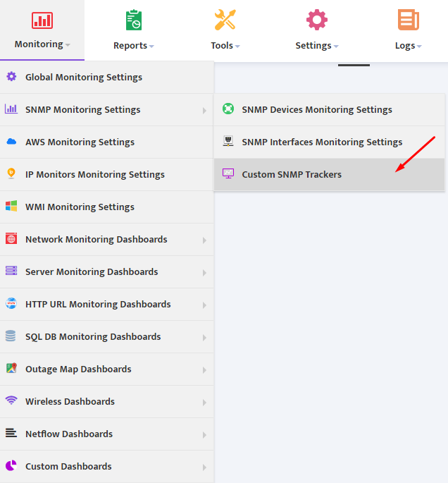Click the Reports tab label

(130, 46)
